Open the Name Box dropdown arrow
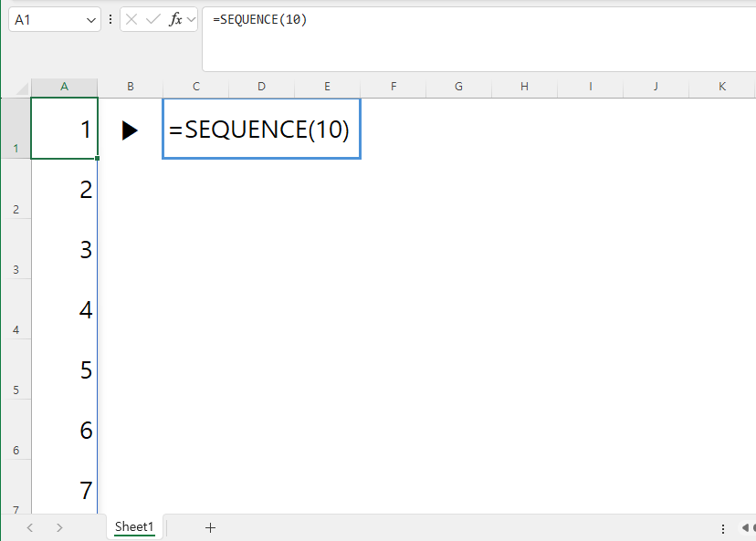 pos(89,18)
